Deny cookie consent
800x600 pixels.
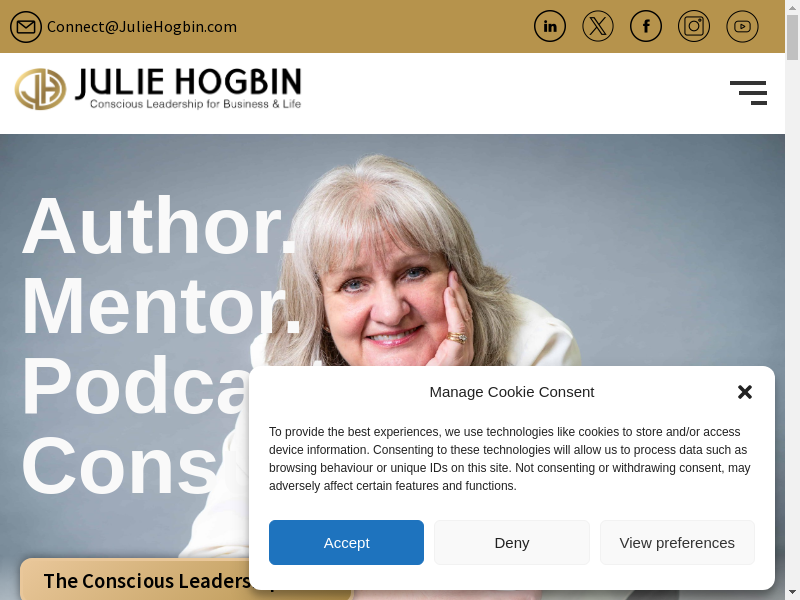coord(512,542)
